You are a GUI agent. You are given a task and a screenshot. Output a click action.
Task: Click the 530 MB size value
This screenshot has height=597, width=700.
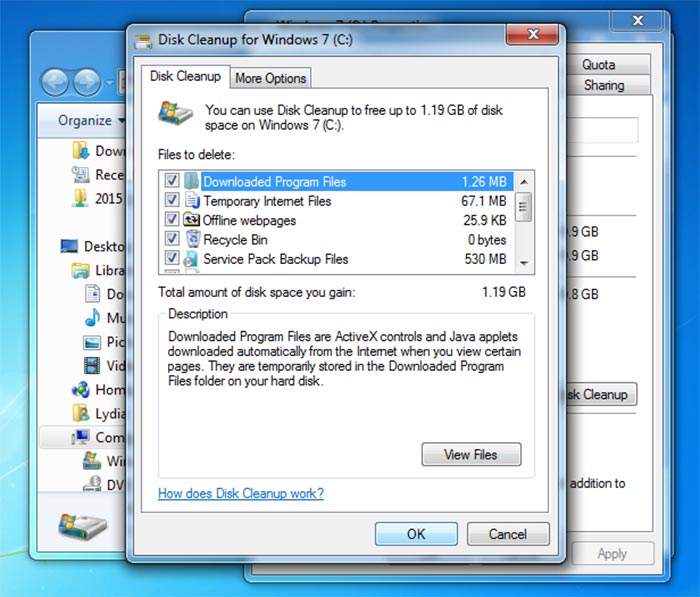485,259
